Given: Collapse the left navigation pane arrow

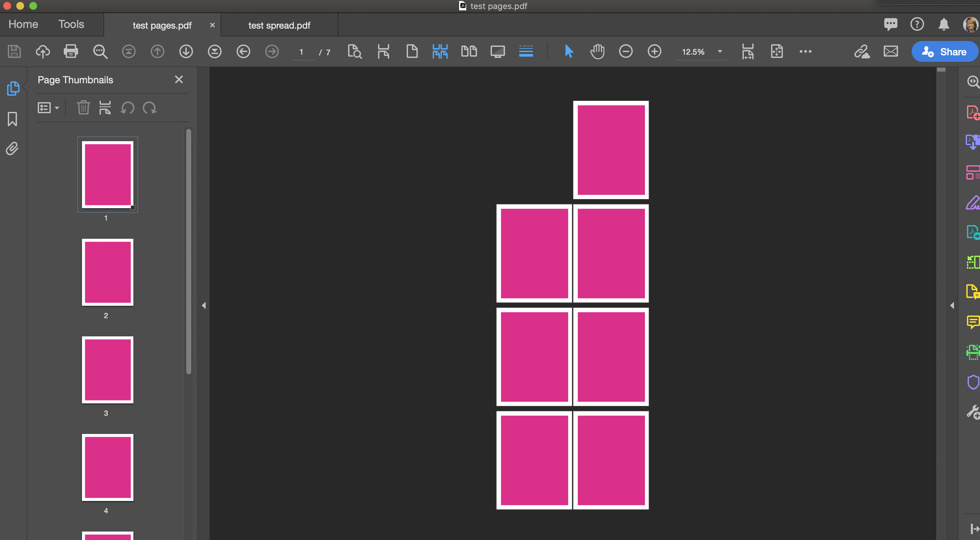Looking at the screenshot, I should [x=204, y=305].
